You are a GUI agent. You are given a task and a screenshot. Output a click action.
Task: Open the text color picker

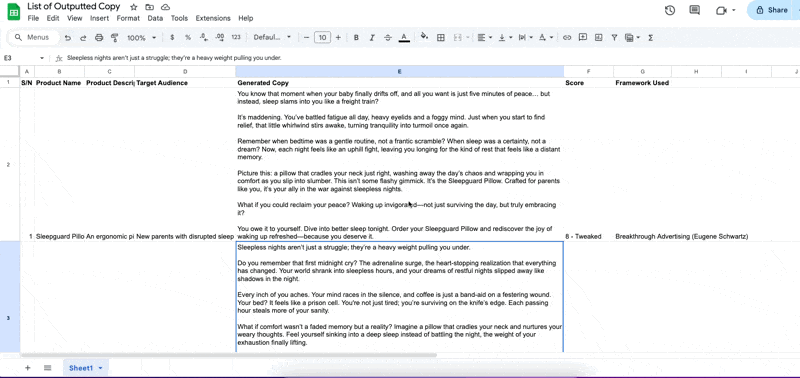[x=404, y=38]
